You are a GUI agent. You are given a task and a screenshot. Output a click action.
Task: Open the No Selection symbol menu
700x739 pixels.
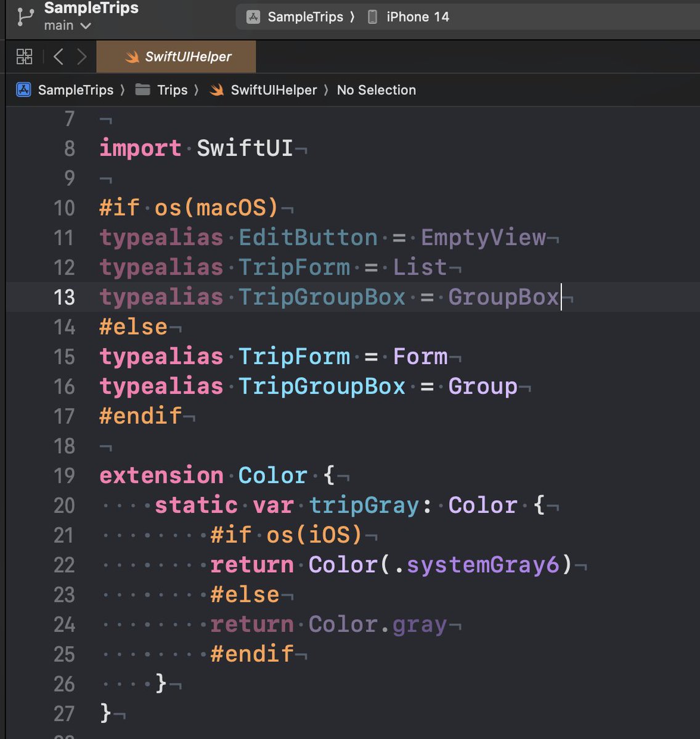pyautogui.click(x=376, y=90)
